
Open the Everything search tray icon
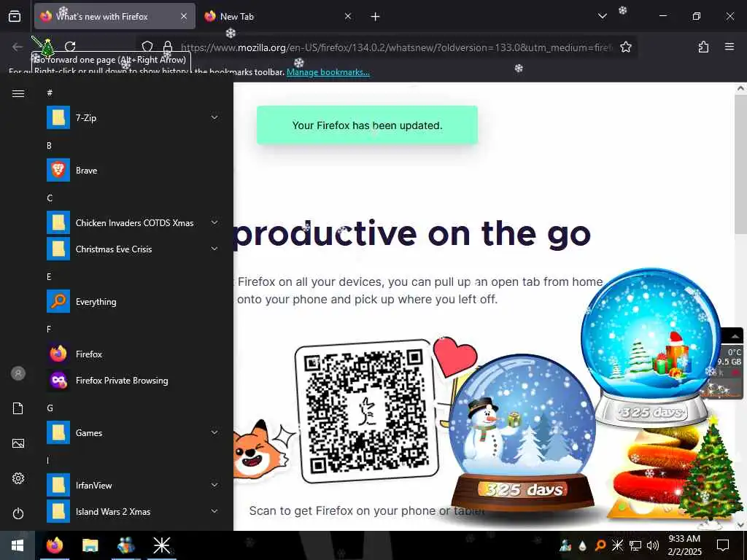tap(600, 545)
